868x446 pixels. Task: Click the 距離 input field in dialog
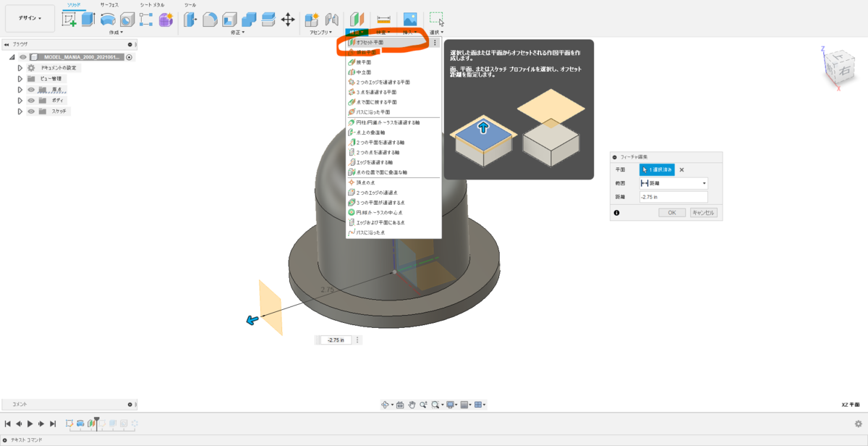(673, 197)
